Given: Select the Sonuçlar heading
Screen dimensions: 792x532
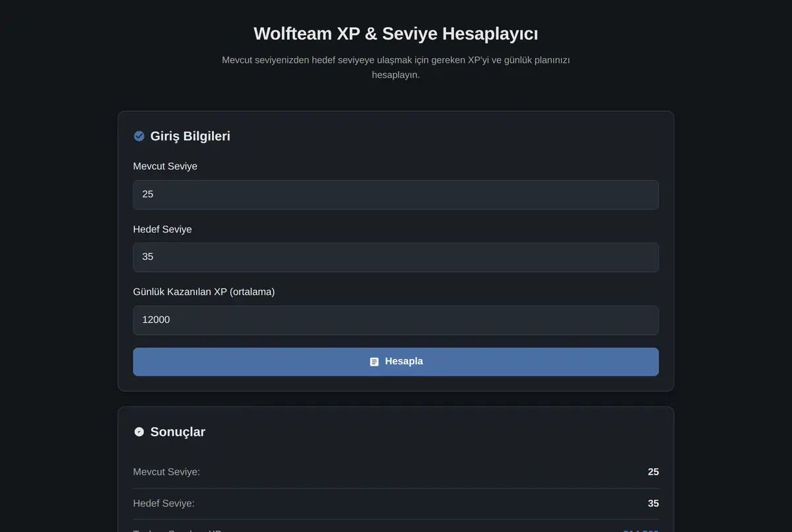Looking at the screenshot, I should coord(178,432).
